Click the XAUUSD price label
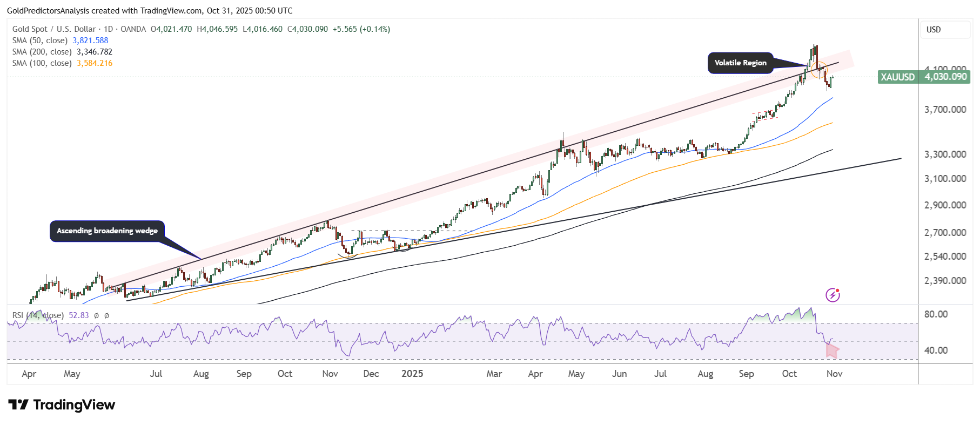Viewport: 980px width, 425px height. (x=897, y=77)
